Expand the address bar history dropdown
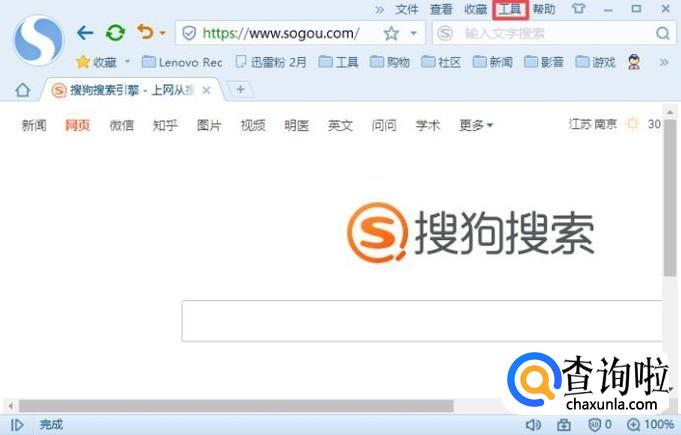681x435 pixels. [x=413, y=33]
